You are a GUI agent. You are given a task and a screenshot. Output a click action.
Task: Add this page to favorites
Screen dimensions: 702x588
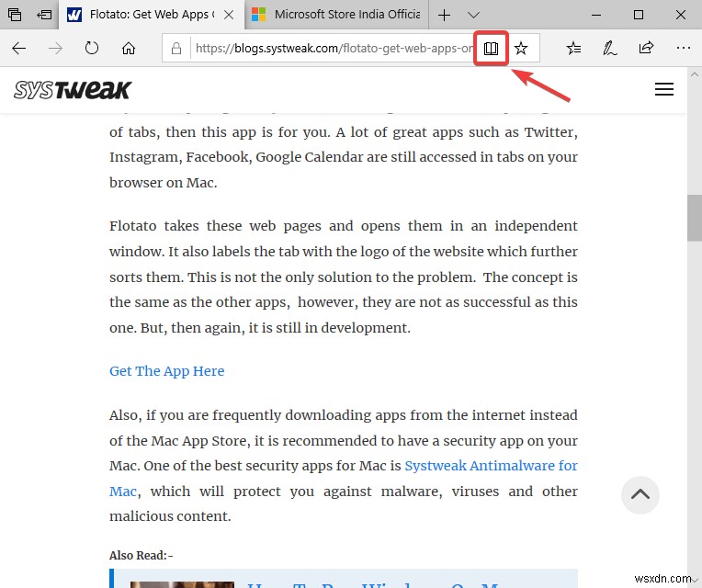click(x=521, y=48)
